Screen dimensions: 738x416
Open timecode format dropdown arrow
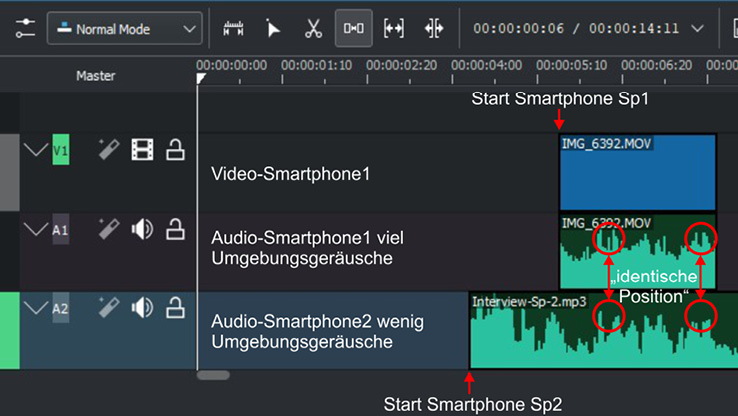725,29
